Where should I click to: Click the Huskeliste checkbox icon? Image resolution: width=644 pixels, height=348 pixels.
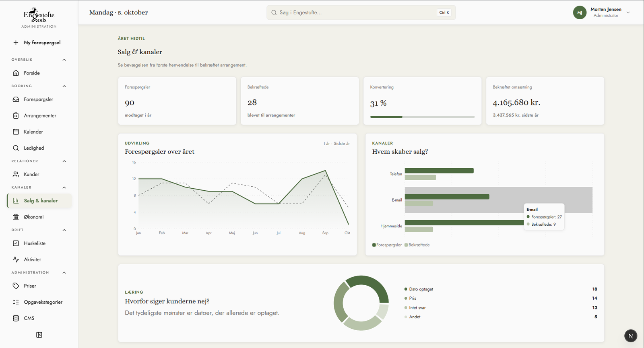click(16, 243)
